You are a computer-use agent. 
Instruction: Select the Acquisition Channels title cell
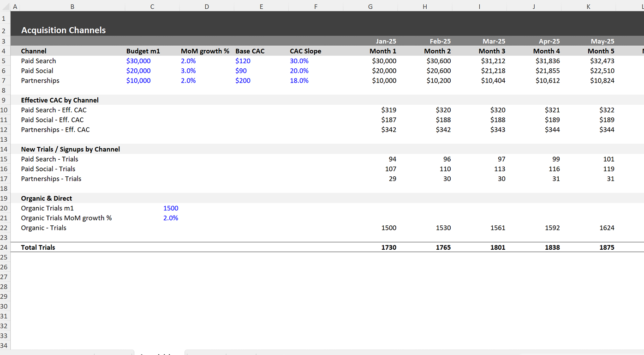(64, 30)
